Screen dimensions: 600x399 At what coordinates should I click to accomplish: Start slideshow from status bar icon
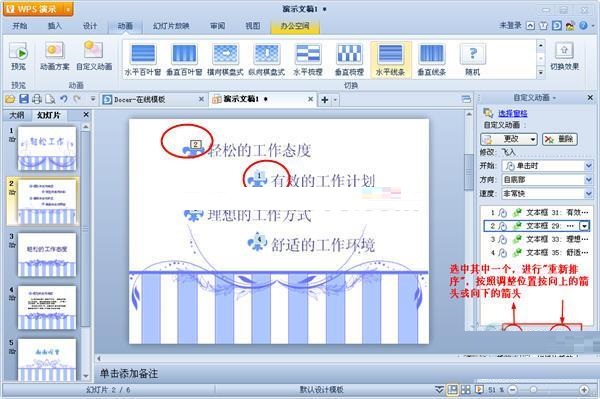(x=479, y=390)
